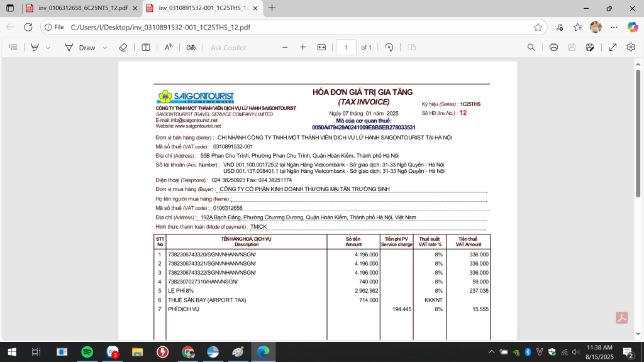Print the invoice PDF
644x362 pixels.
click(553, 47)
